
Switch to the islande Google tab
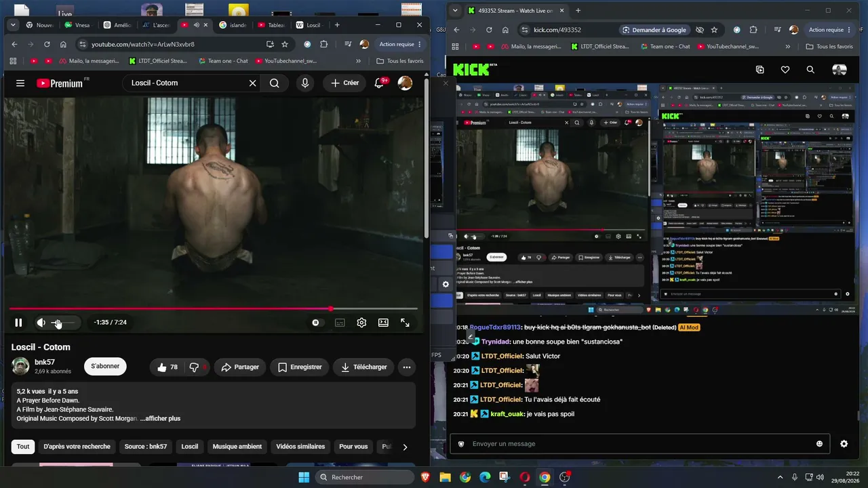tap(233, 25)
